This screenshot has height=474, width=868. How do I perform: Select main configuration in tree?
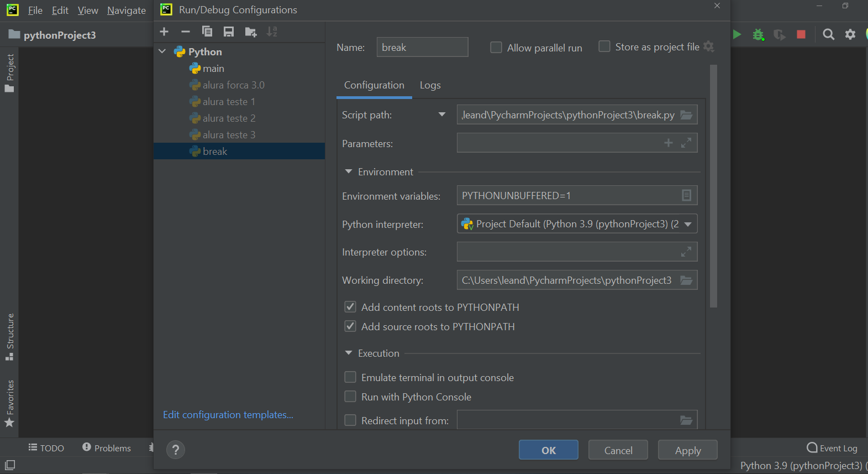239,68
